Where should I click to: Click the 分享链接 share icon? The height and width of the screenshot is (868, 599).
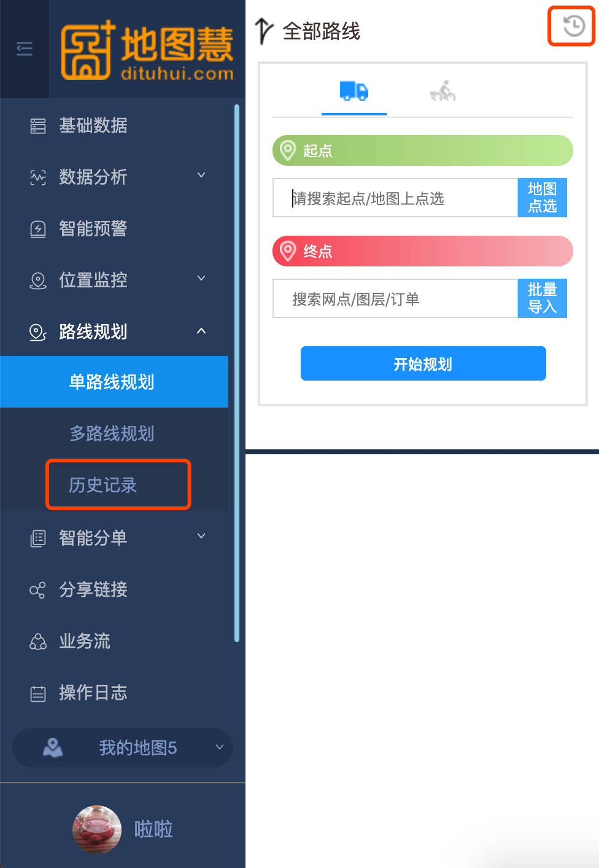tap(38, 590)
